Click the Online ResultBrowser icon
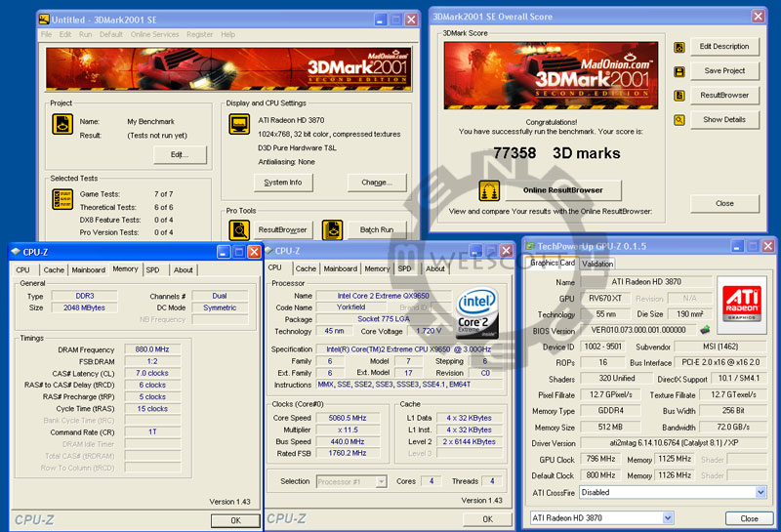Viewport: 781px width, 532px height. coord(489,190)
